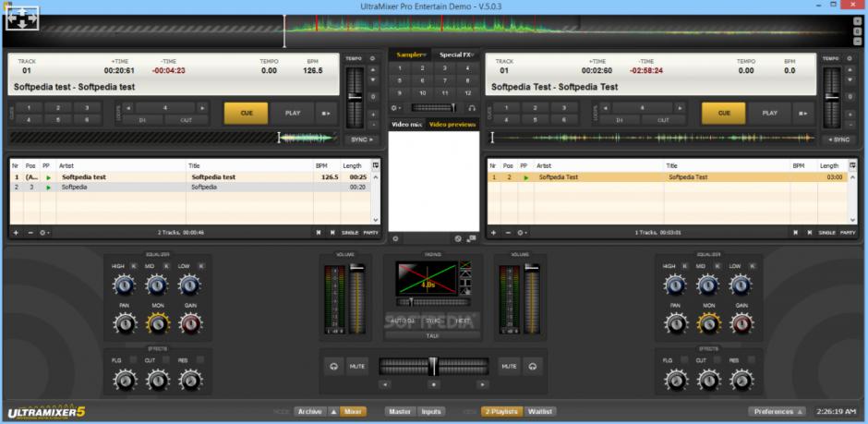Open right playlist gear options dropdown
This screenshot has height=424, width=868.
[522, 233]
